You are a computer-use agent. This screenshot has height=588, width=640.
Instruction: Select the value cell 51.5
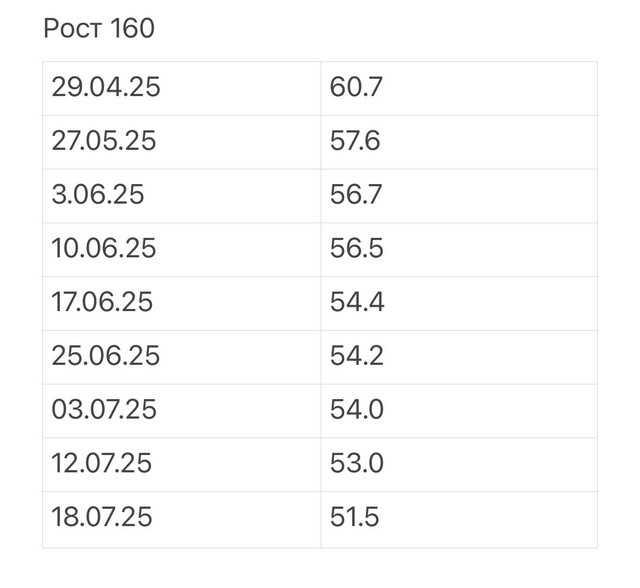pos(459,520)
